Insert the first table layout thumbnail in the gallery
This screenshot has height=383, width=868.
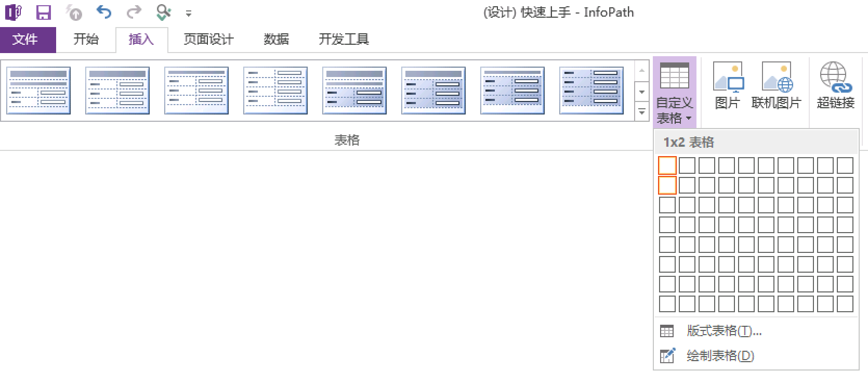[38, 91]
